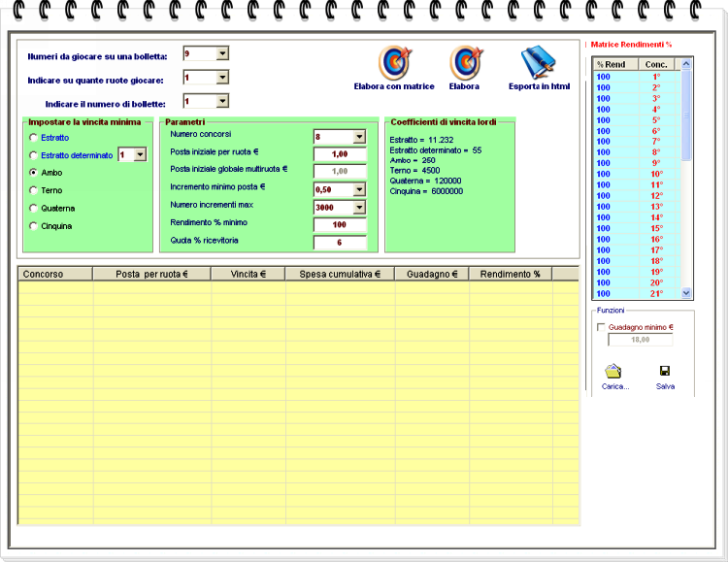This screenshot has width=728, height=562.
Task: Click the Terno = 4500 coefficient text
Action: 414,171
